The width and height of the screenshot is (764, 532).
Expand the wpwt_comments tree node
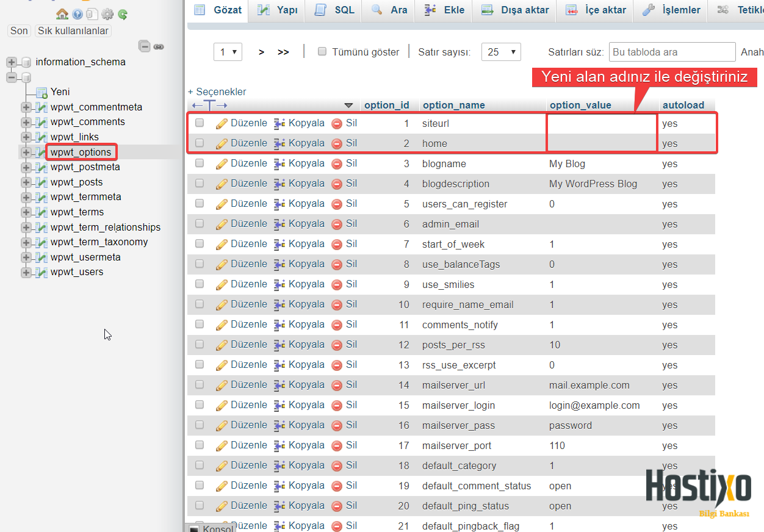[x=26, y=122]
